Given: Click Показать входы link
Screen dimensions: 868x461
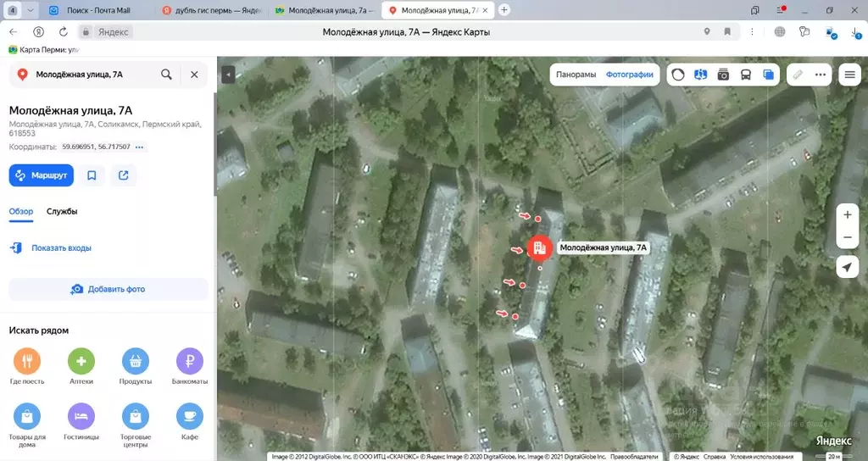Looking at the screenshot, I should 61,248.
